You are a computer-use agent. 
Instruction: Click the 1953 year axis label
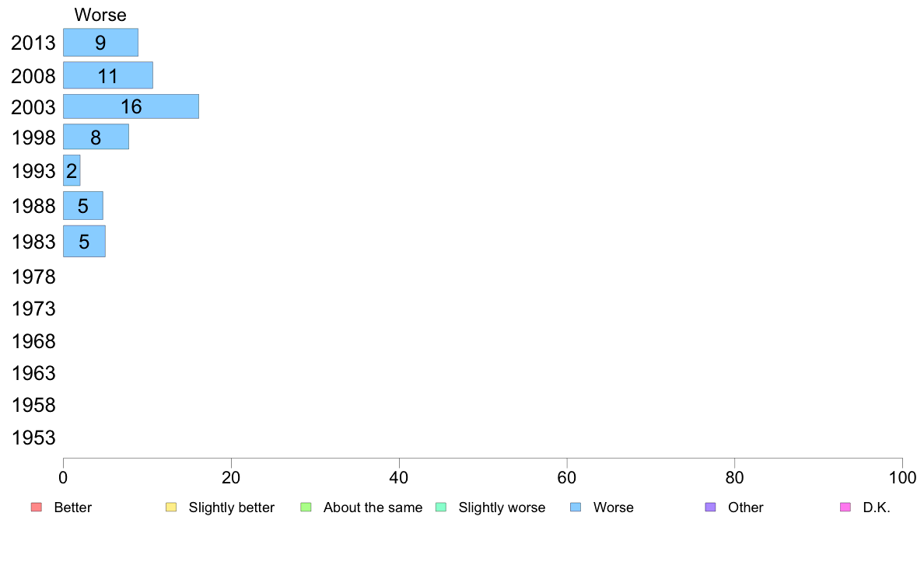pyautogui.click(x=33, y=438)
